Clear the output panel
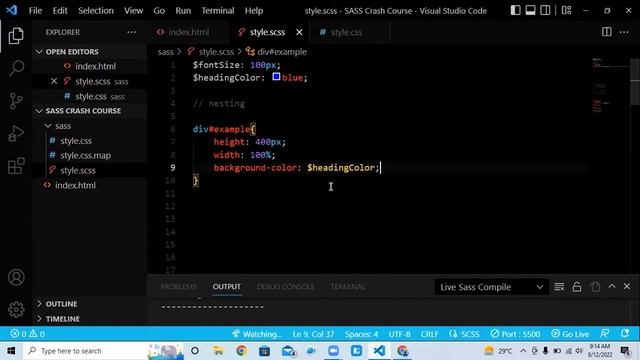This screenshot has height=360, width=640. point(559,287)
